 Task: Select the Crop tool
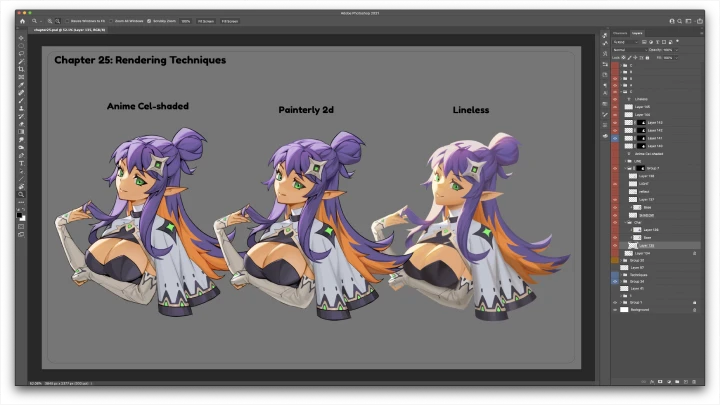[21, 69]
